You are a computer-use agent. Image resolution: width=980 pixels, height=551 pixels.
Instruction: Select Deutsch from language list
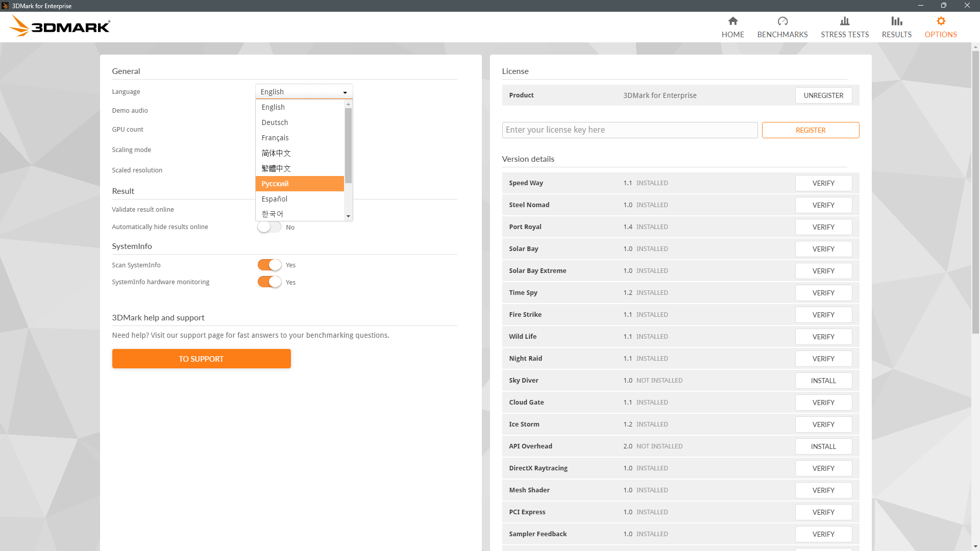click(300, 122)
